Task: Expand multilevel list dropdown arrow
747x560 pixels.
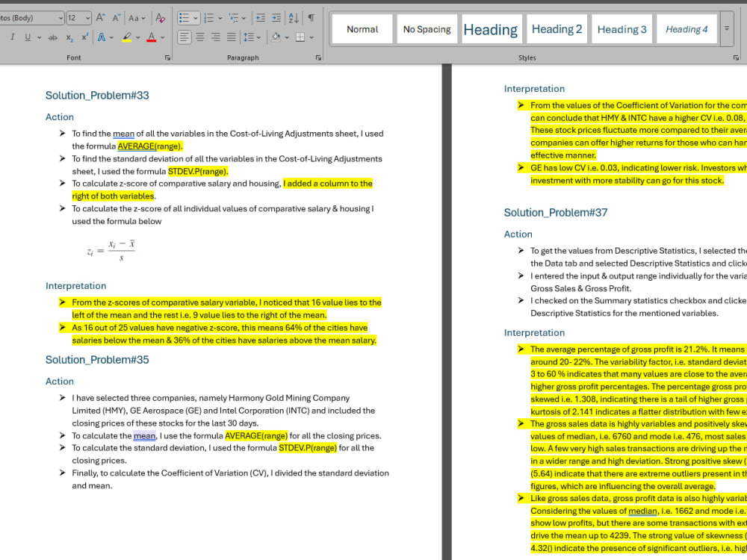Action: [x=244, y=18]
